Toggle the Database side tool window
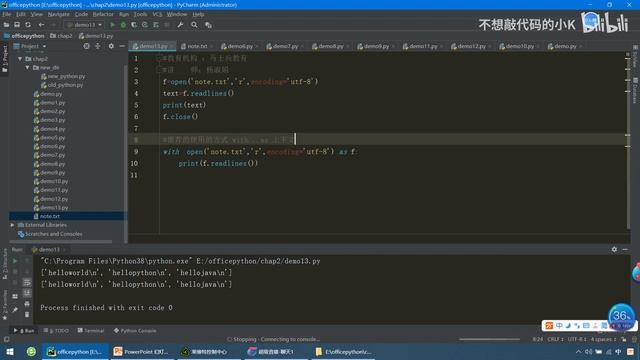Screen dimensions: 640x360 point(635,91)
